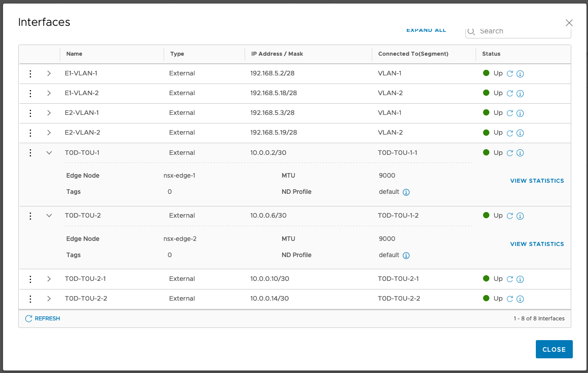
Task: Open actions menu for E1-VLAN-1 row
Action: pyautogui.click(x=30, y=74)
